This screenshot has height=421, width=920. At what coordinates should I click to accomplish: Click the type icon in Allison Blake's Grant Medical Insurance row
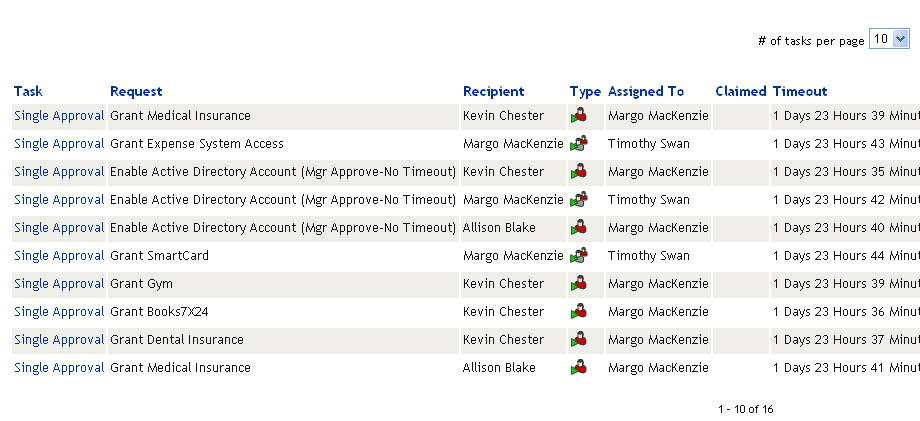click(578, 368)
